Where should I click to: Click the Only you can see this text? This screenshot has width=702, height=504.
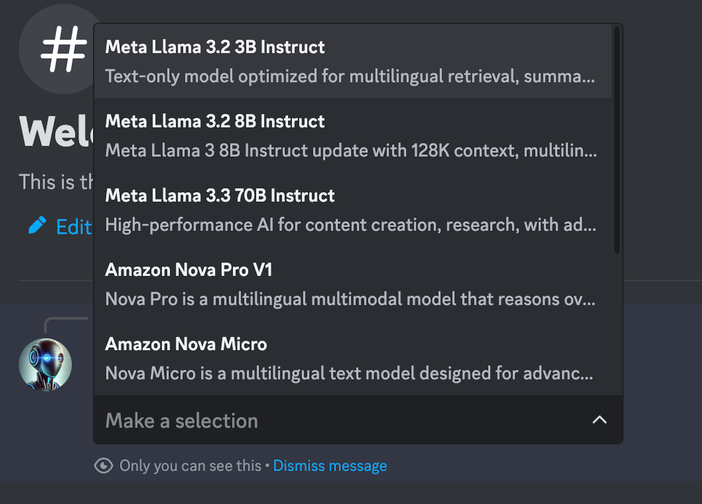(190, 466)
